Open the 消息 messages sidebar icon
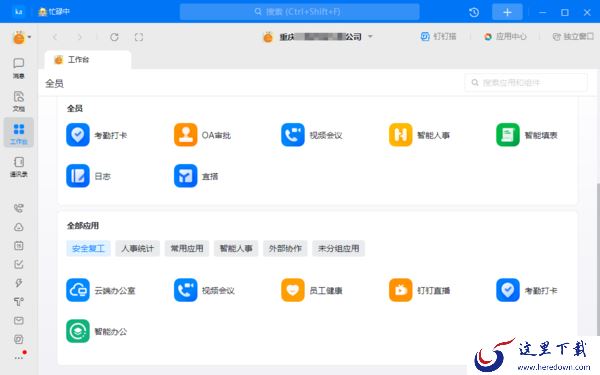This screenshot has height=375, width=600. point(19,68)
